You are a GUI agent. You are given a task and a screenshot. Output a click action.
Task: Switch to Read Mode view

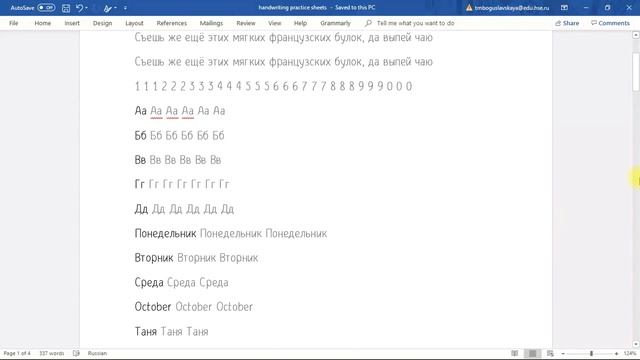[x=515, y=353]
